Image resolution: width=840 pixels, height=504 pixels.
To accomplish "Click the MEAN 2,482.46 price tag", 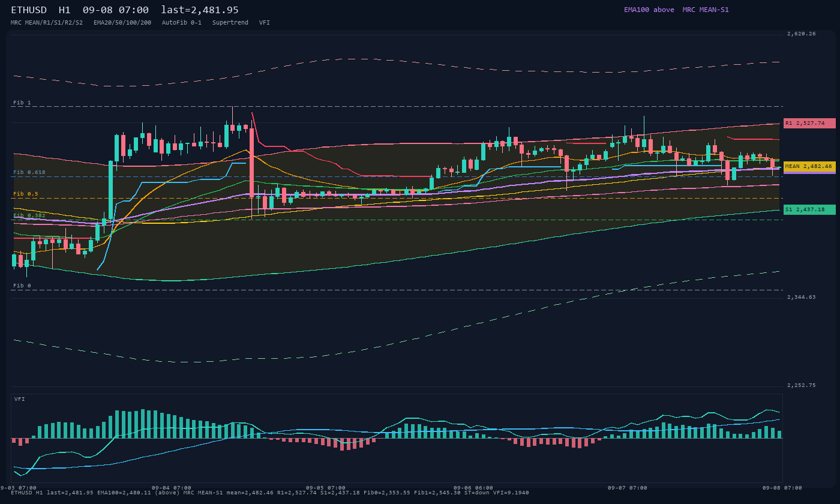I will point(809,166).
